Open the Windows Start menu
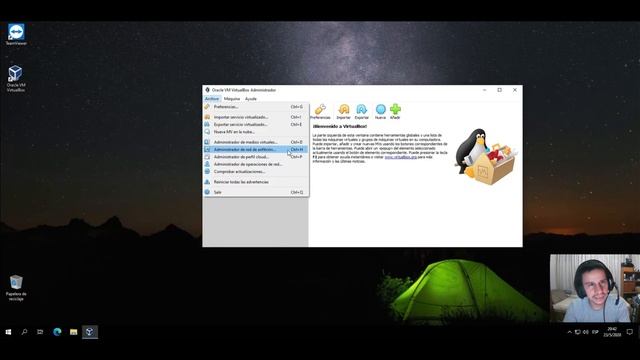 pyautogui.click(x=8, y=332)
